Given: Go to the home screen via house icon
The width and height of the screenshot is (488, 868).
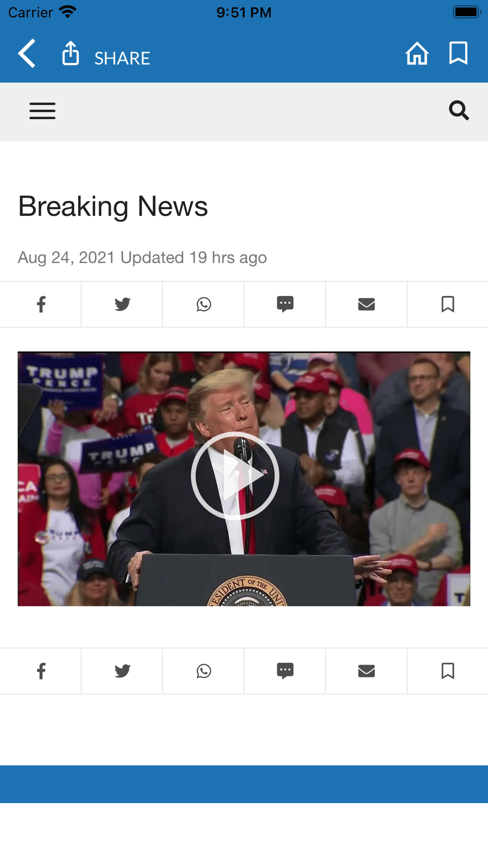Looking at the screenshot, I should pyautogui.click(x=417, y=53).
